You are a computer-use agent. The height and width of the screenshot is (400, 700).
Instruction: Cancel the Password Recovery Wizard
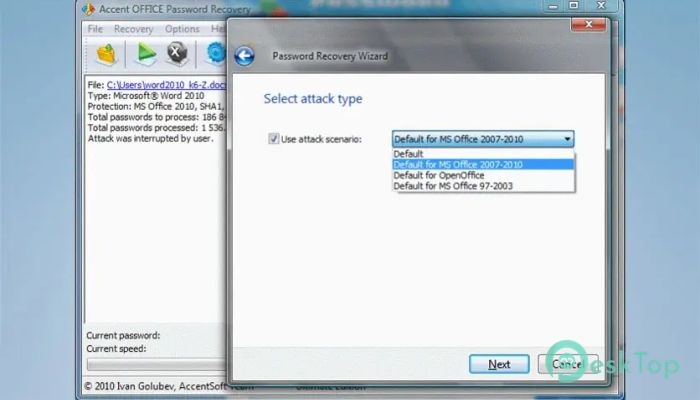click(568, 364)
